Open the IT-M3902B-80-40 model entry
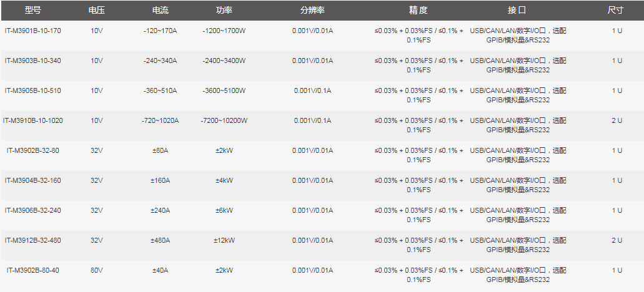644x292 pixels. point(33,270)
